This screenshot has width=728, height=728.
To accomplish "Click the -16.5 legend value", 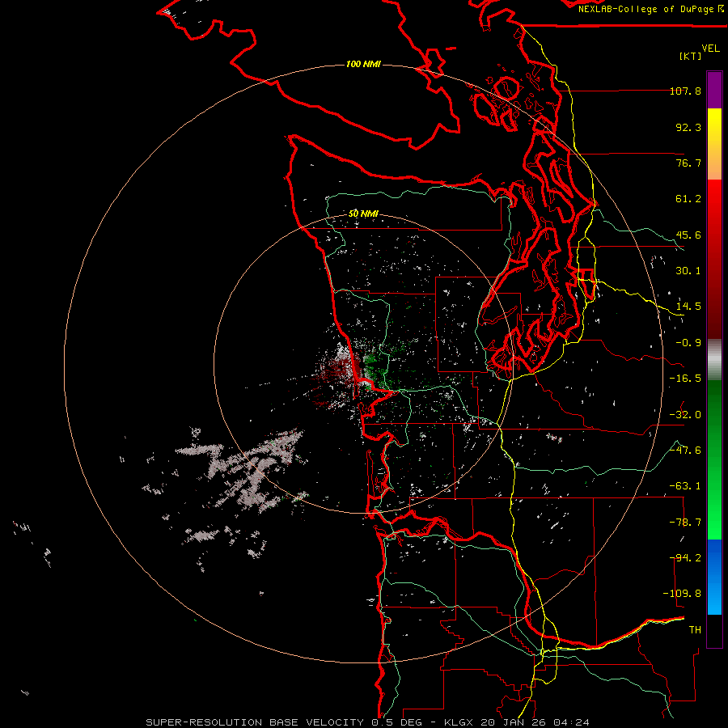I will (685, 379).
